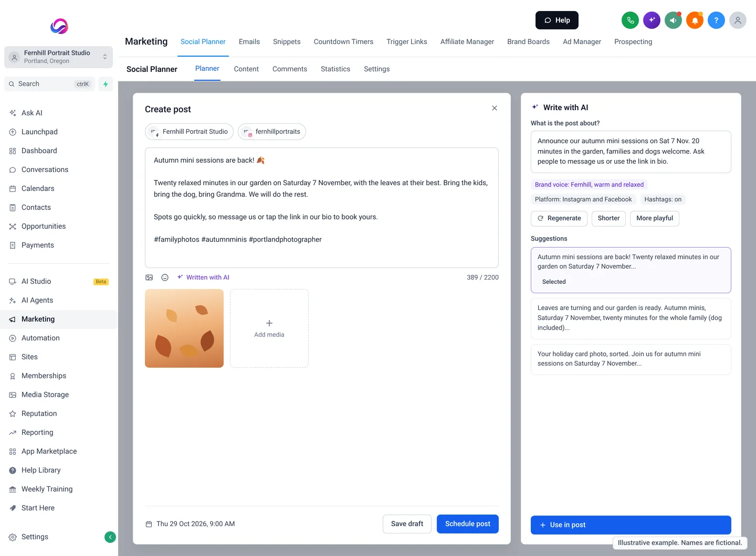Open the Content sub-tab
Screen dimensions: 756x556
tap(246, 69)
